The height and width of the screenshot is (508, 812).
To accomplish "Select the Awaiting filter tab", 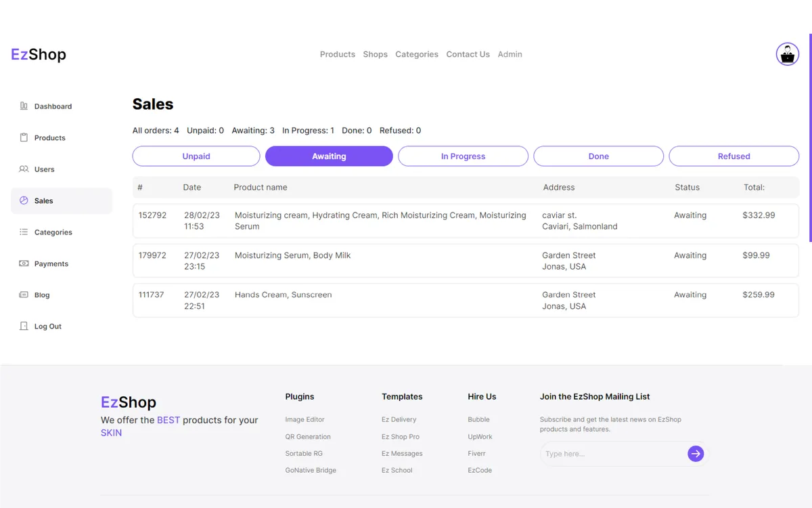I will [x=329, y=156].
